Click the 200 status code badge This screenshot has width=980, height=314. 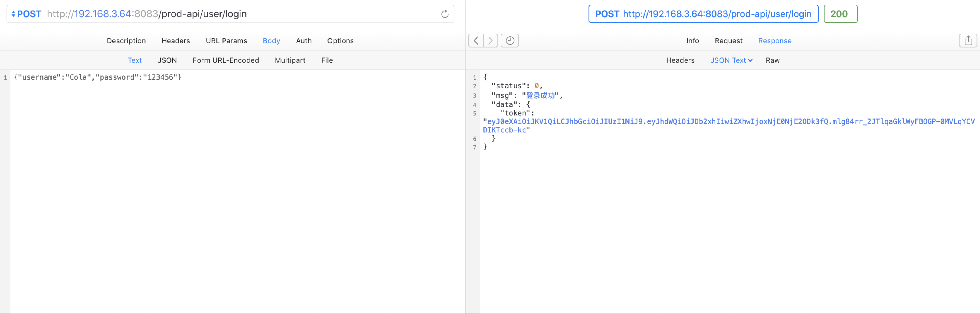(x=840, y=14)
